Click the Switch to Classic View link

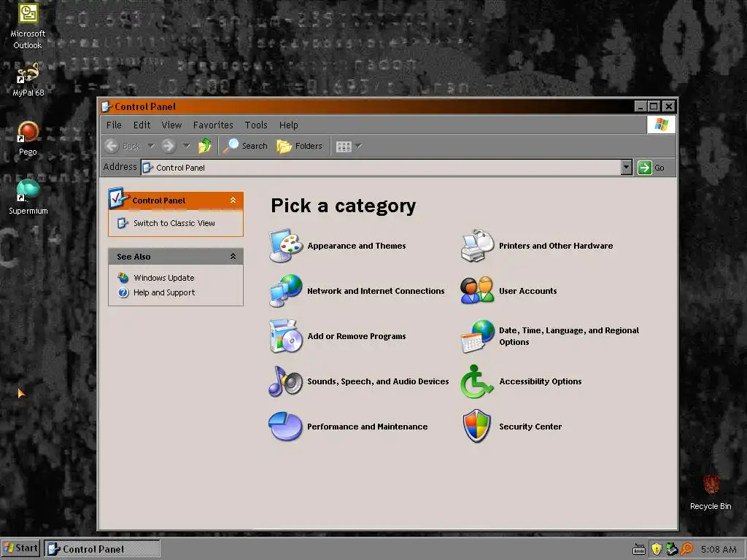coord(174,223)
